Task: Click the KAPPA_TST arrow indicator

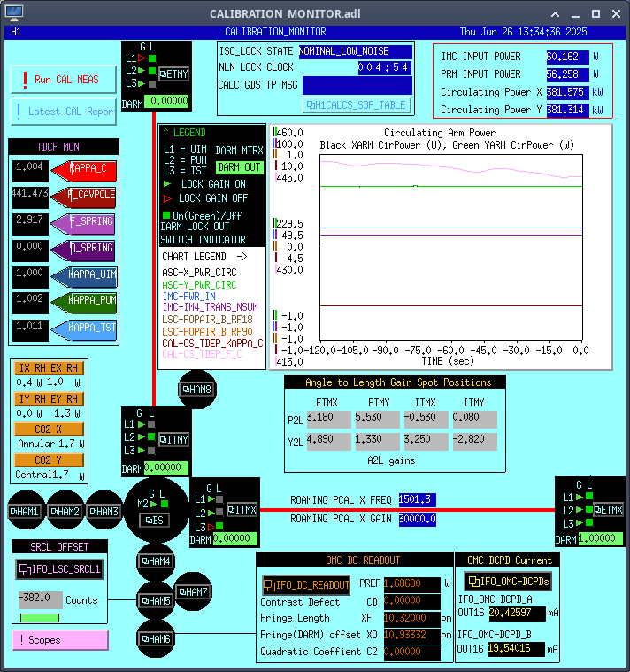Action: click(x=84, y=329)
